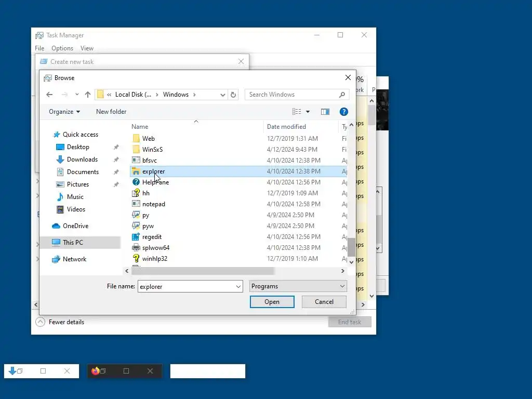Select the bfsvc application icon
The image size is (532, 399).
pyautogui.click(x=136, y=160)
